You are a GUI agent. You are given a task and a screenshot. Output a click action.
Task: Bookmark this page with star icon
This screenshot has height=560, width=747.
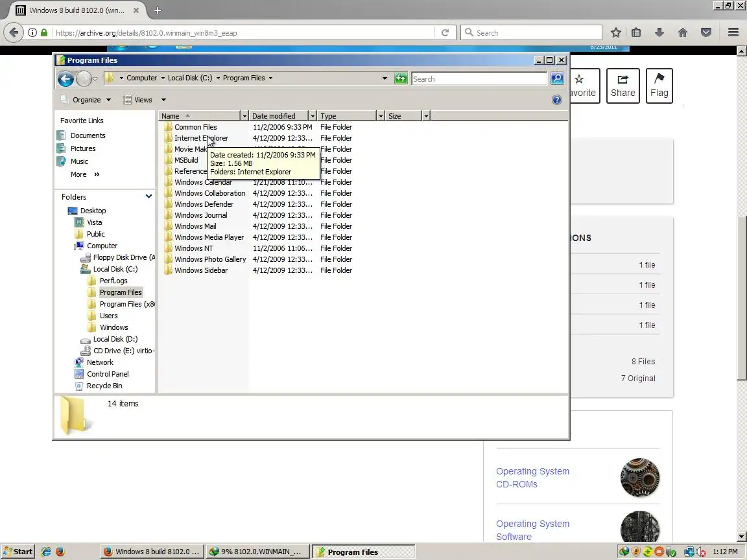615,32
